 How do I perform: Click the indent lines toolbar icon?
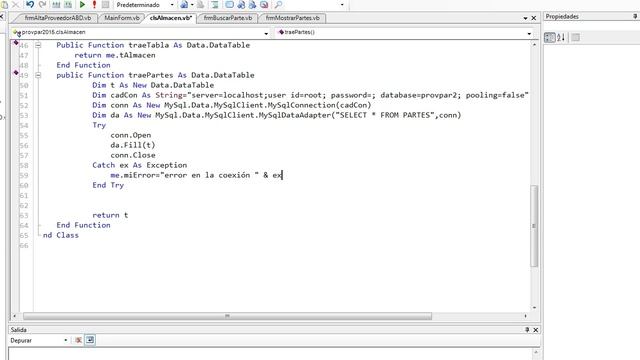click(215, 4)
